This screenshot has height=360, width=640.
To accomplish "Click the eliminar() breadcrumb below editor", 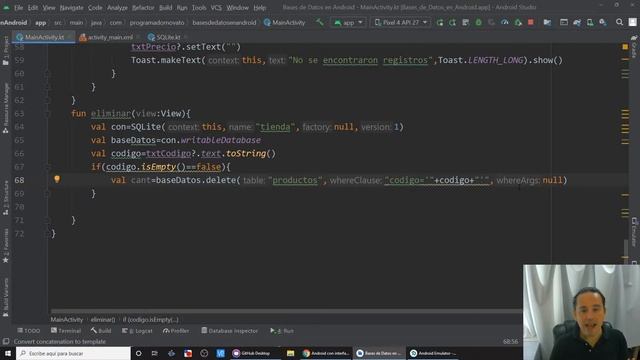I will click(103, 320).
